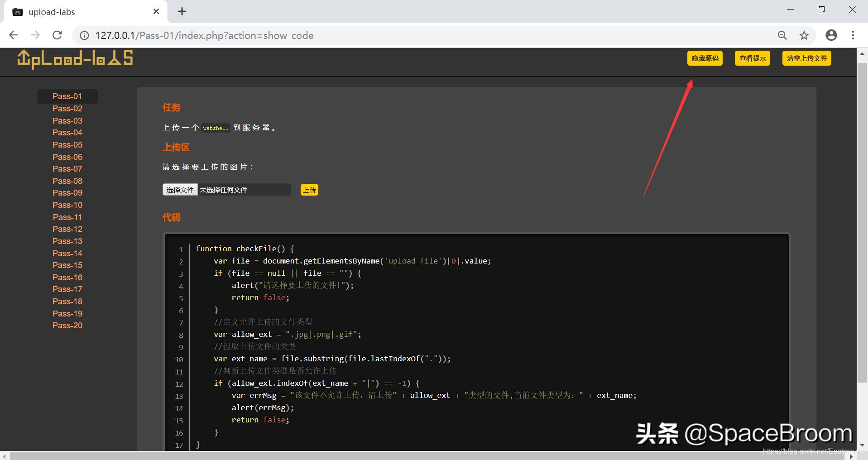Open the Chrome three-dot menu
Image resolution: width=868 pixels, height=460 pixels.
coord(853,35)
